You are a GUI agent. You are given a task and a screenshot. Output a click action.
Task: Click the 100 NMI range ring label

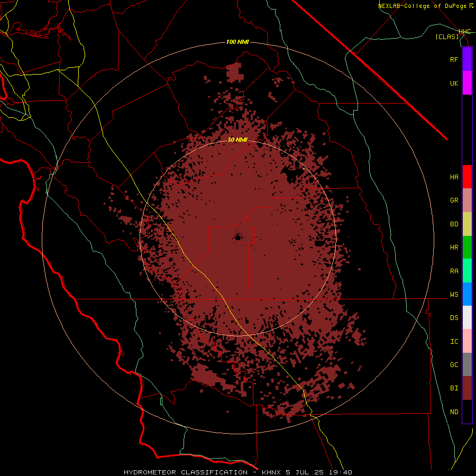point(237,42)
